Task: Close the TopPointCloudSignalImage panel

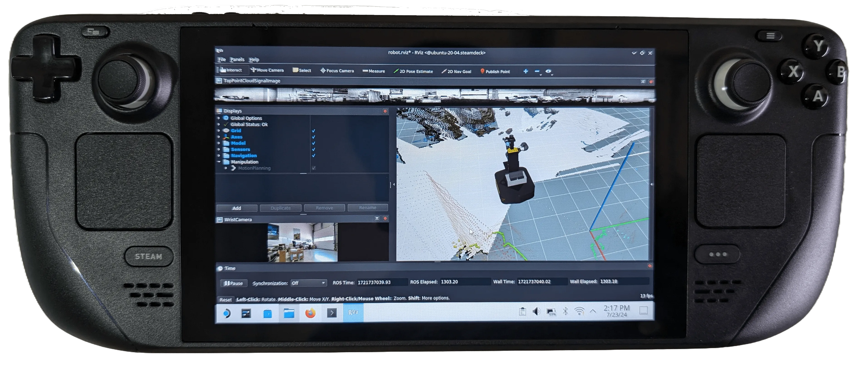Action: 651,82
